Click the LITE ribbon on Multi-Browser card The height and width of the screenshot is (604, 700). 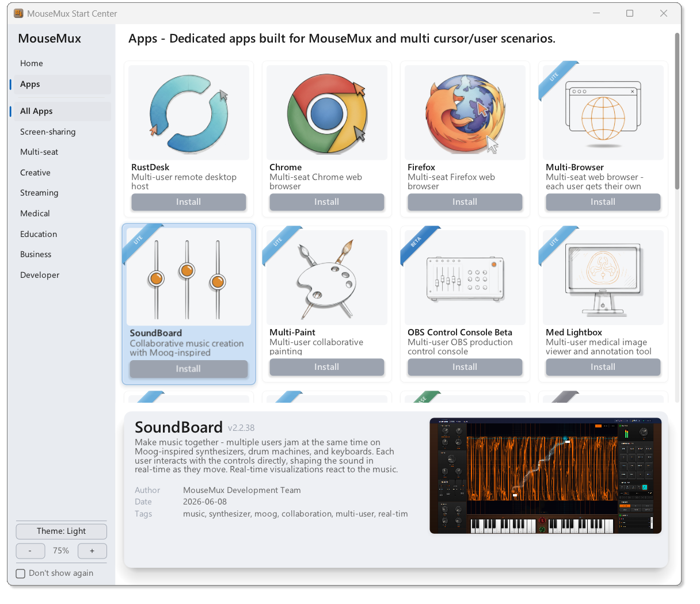(555, 78)
